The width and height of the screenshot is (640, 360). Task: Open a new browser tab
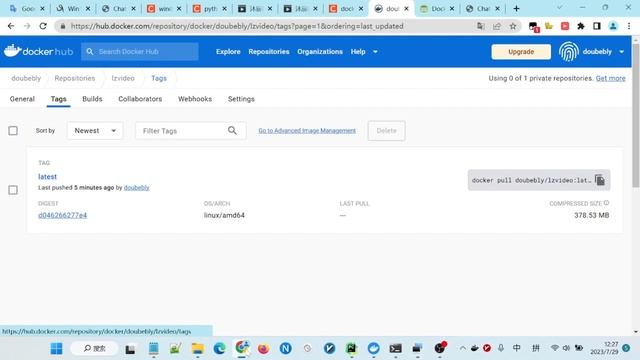click(516, 8)
